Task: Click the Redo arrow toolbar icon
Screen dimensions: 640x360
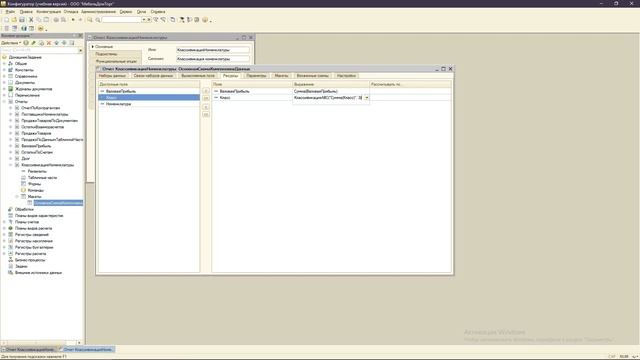Action: click(x=80, y=20)
